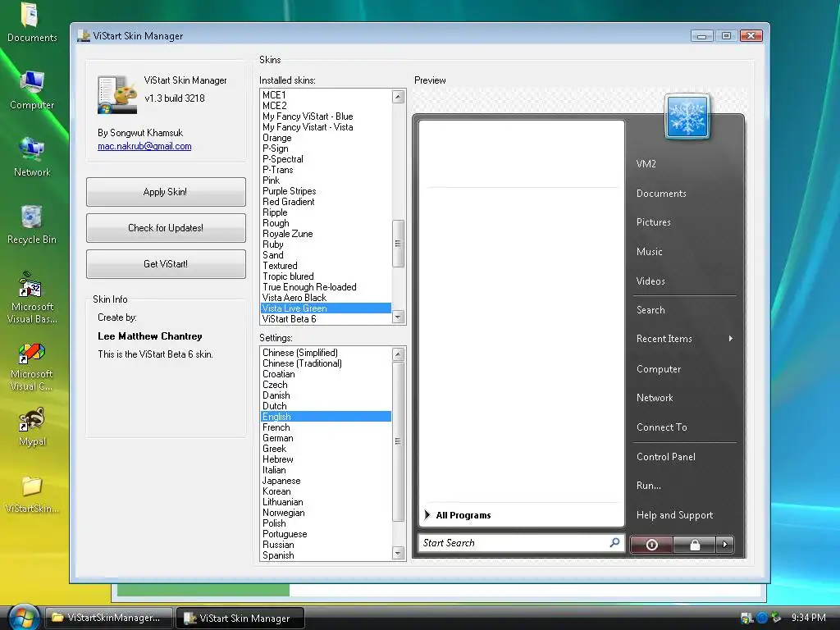Click settings list scroll down arrow
This screenshot has width=840, height=630.
pos(398,553)
